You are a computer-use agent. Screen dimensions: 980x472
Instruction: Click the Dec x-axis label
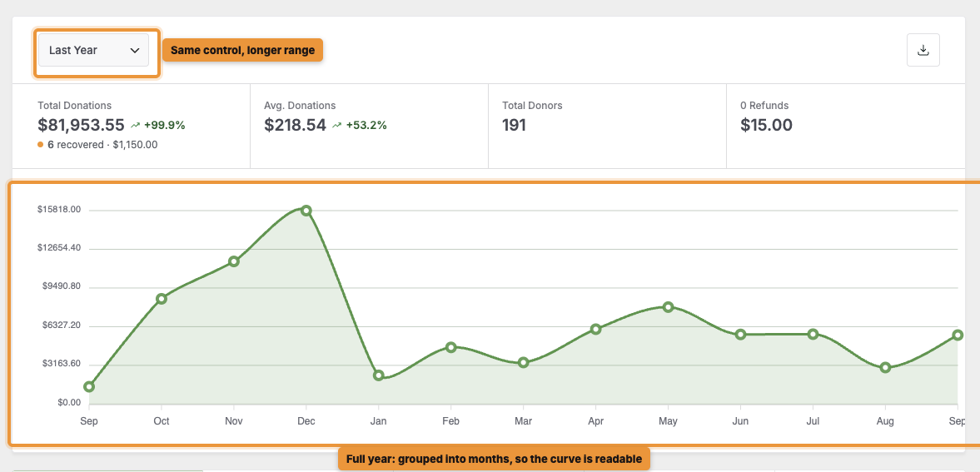click(x=306, y=421)
